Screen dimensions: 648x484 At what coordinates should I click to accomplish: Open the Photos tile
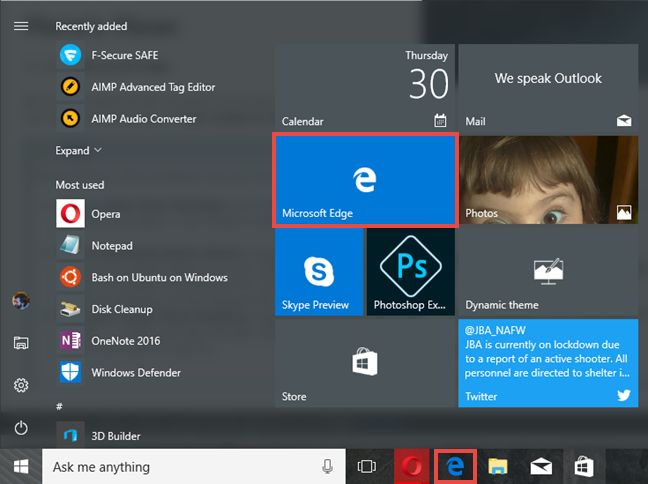548,180
